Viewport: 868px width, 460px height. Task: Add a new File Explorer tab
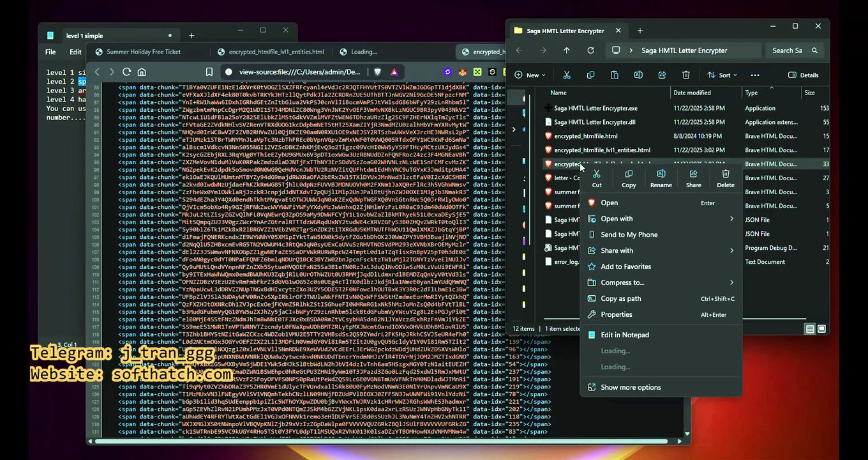coord(640,31)
